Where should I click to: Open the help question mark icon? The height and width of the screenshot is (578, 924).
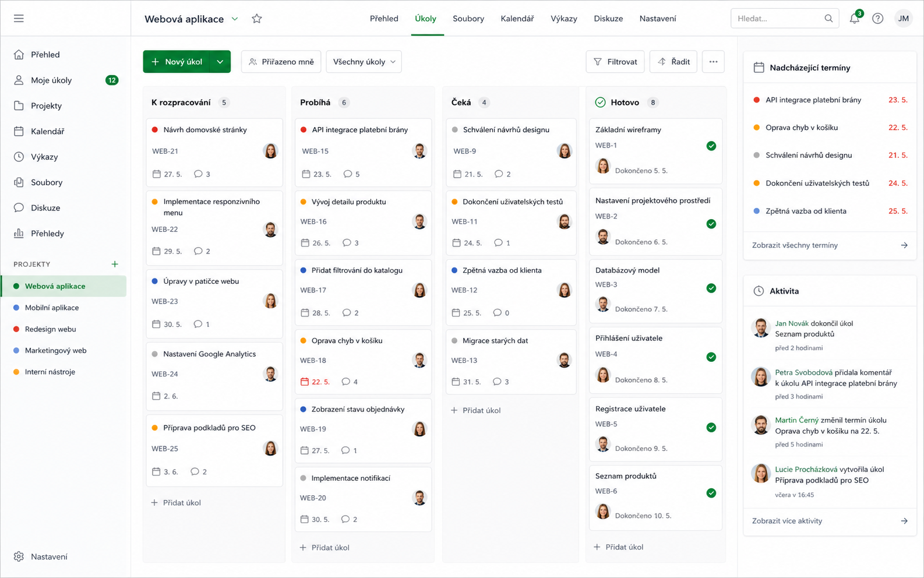pos(877,19)
